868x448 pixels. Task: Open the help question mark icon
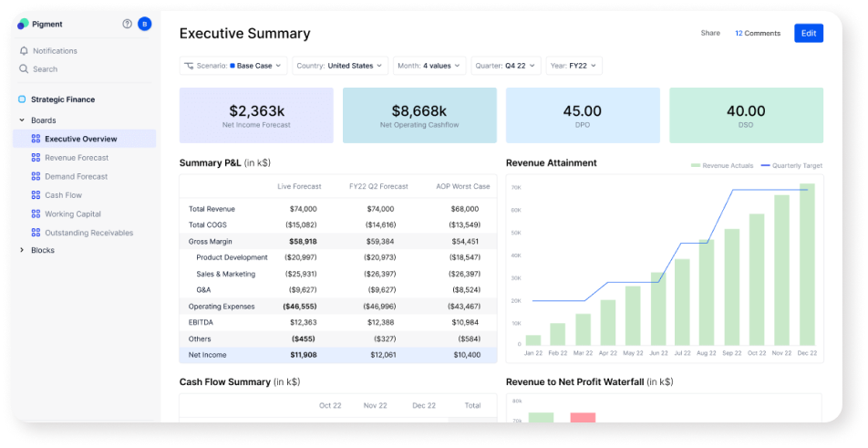pos(127,24)
